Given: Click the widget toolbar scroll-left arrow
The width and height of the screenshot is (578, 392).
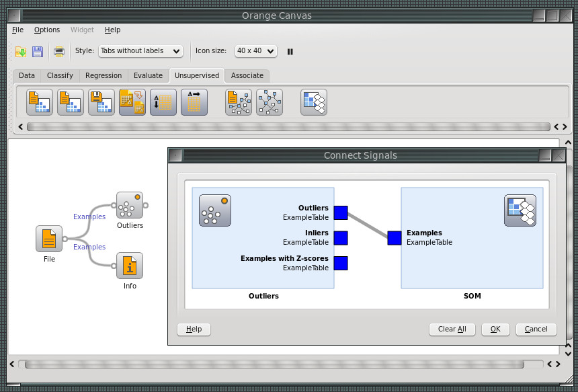Looking at the screenshot, I should [21, 127].
